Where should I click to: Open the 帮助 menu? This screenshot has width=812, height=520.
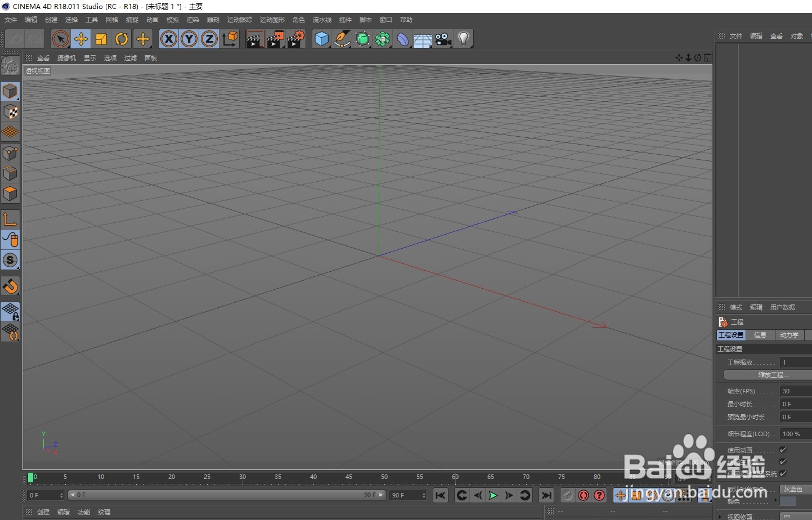pyautogui.click(x=406, y=20)
